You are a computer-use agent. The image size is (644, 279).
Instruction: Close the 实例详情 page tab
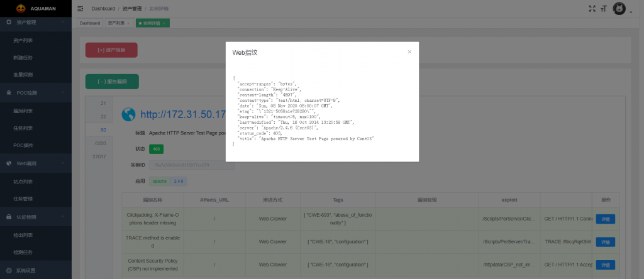click(x=164, y=23)
